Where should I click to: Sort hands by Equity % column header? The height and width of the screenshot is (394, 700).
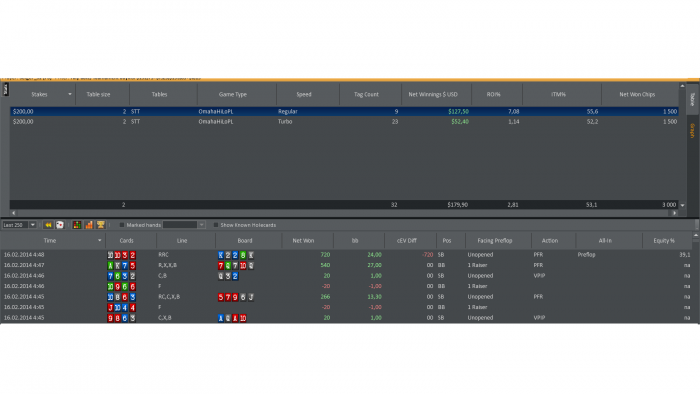(x=664, y=241)
